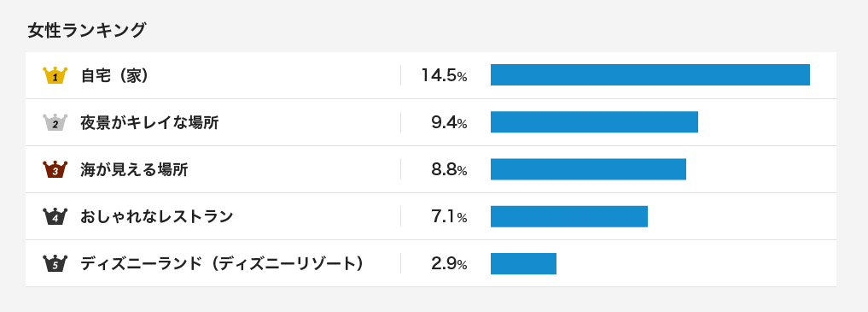Click the silver rank 2 crown icon
The image size is (868, 312).
click(x=55, y=122)
